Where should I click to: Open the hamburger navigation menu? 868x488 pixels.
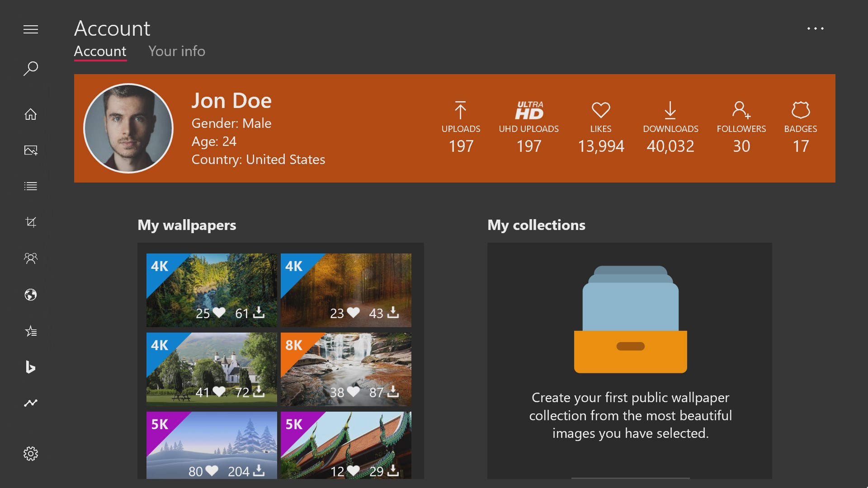coord(31,30)
